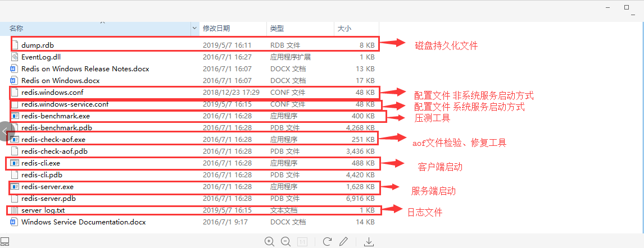
Task: Select the EventLog.dll file name
Action: click(x=41, y=57)
